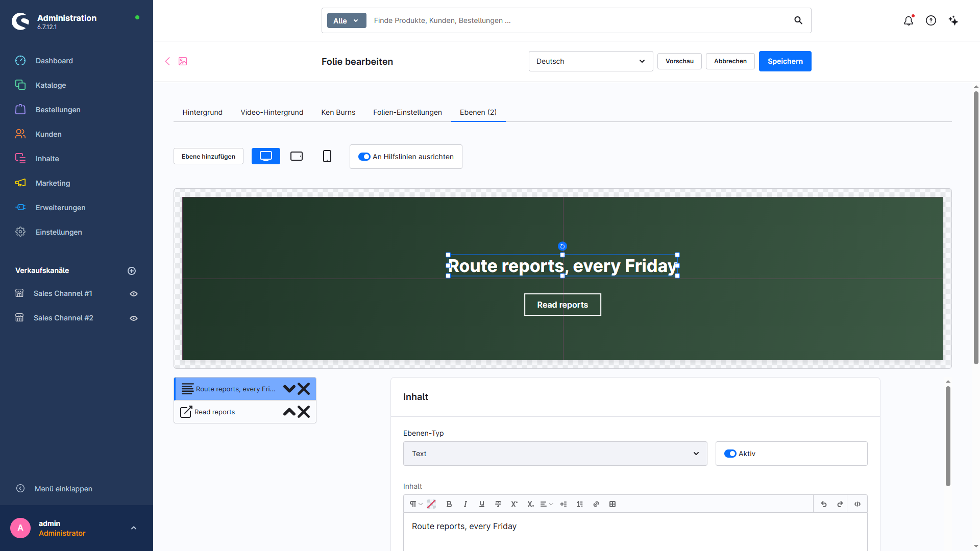Apply subscript formatting
980x551 pixels.
click(531, 504)
